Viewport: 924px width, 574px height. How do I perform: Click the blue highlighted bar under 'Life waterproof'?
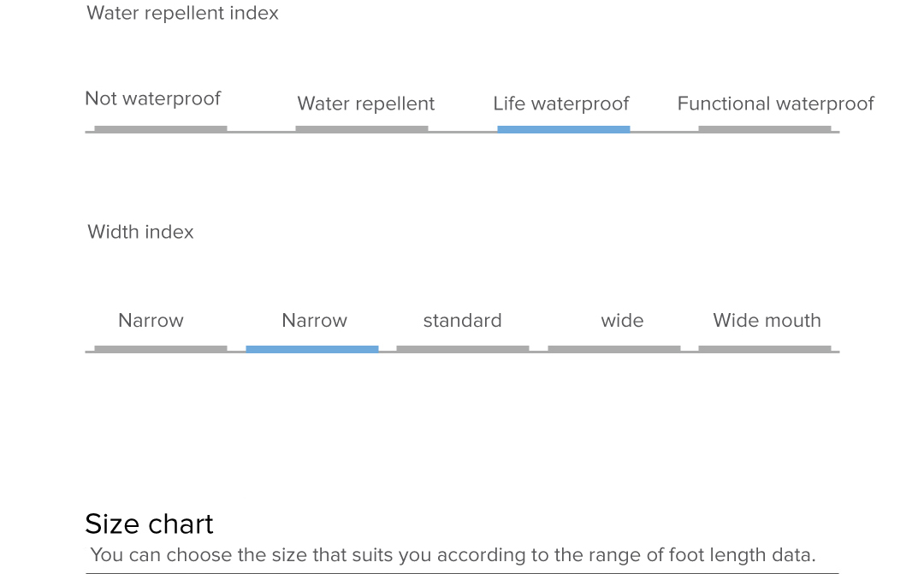(563, 129)
